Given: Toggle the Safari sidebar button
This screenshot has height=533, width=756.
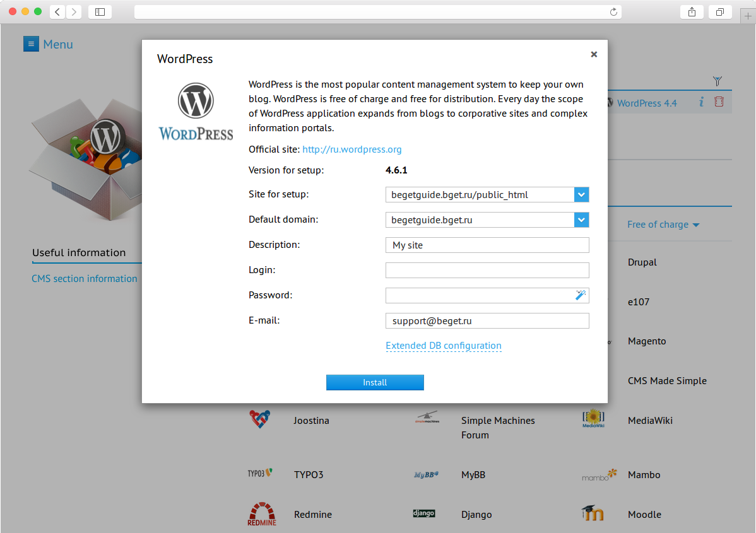Looking at the screenshot, I should click(100, 12).
